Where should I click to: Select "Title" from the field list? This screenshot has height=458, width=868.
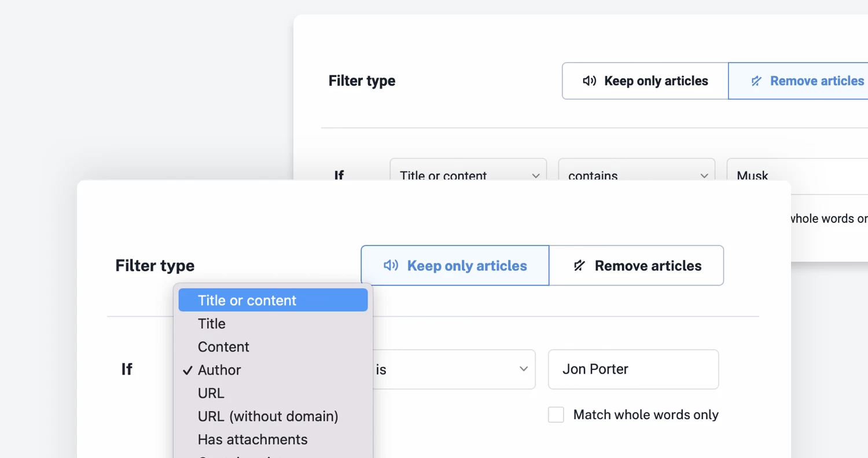(x=212, y=324)
